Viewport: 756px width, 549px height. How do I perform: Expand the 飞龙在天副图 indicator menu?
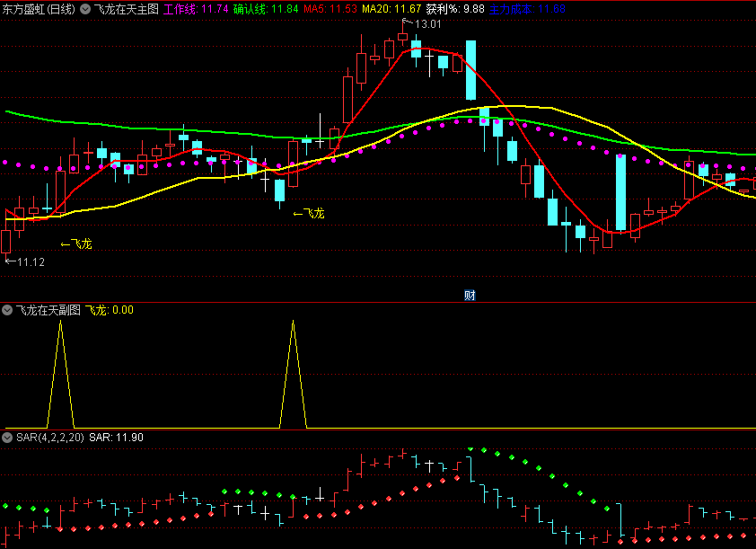pyautogui.click(x=7, y=310)
